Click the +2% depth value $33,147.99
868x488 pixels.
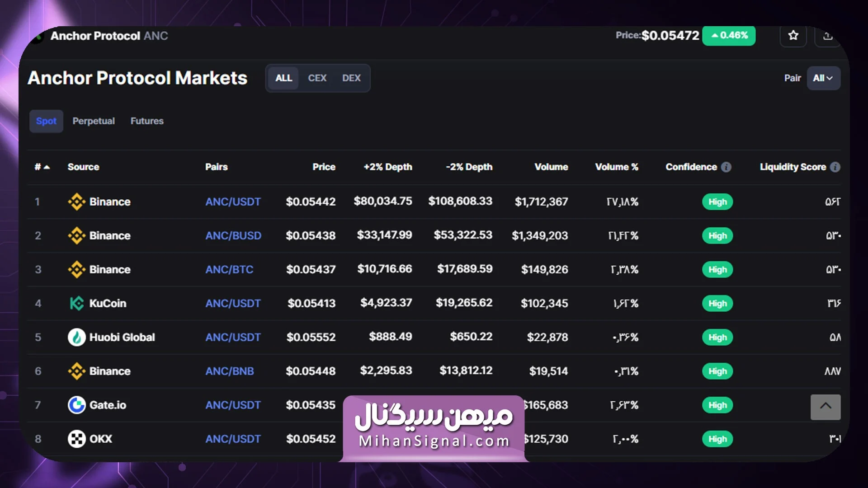384,235
